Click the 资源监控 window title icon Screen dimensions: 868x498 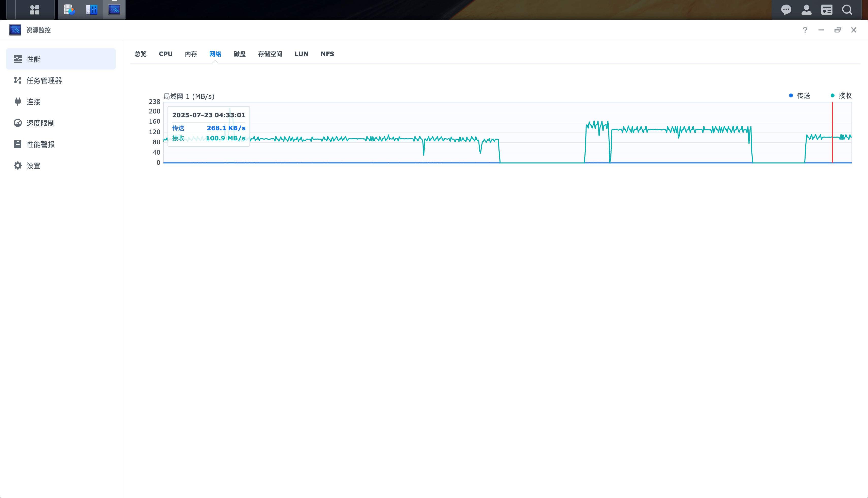15,30
